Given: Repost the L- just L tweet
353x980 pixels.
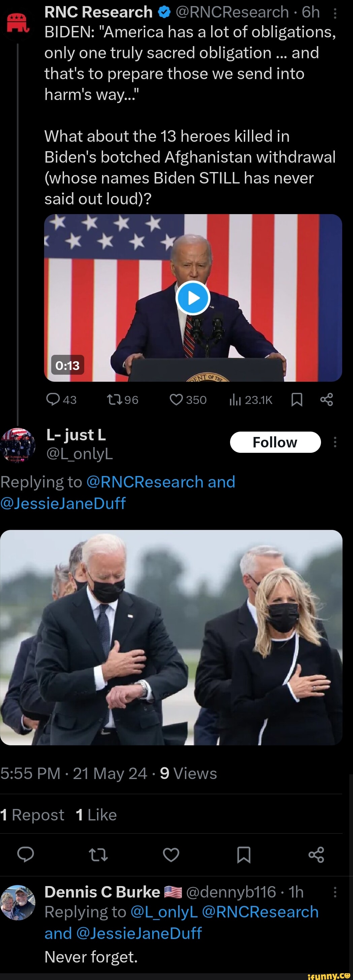Looking at the screenshot, I should click(98, 854).
